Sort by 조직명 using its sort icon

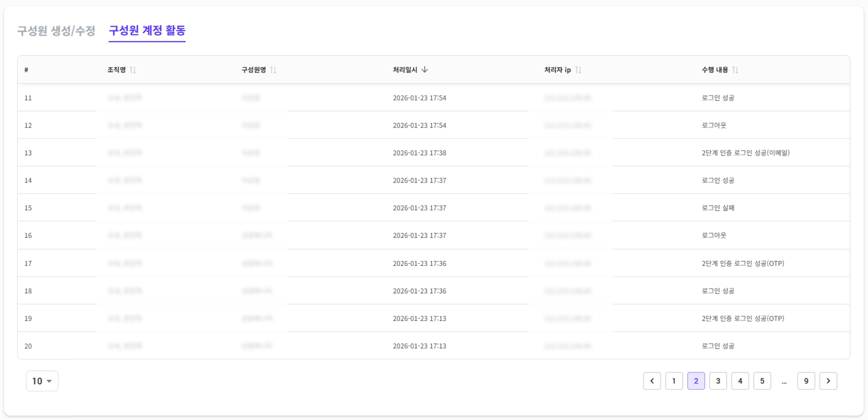(x=133, y=70)
